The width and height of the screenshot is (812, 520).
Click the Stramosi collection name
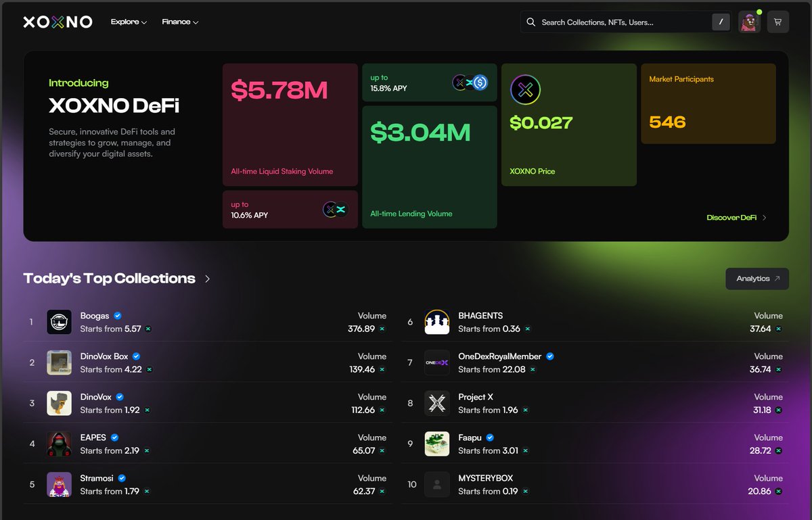click(97, 478)
